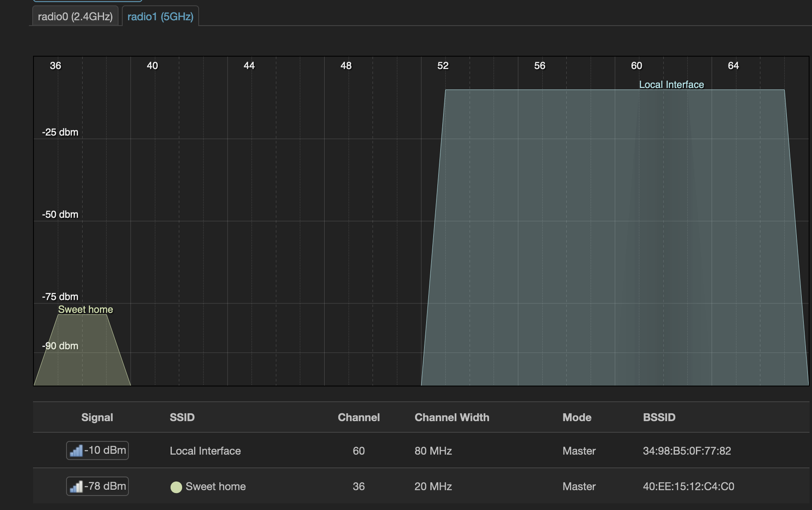Click the Local Interface label on graph
The image size is (812, 510).
[x=672, y=85]
